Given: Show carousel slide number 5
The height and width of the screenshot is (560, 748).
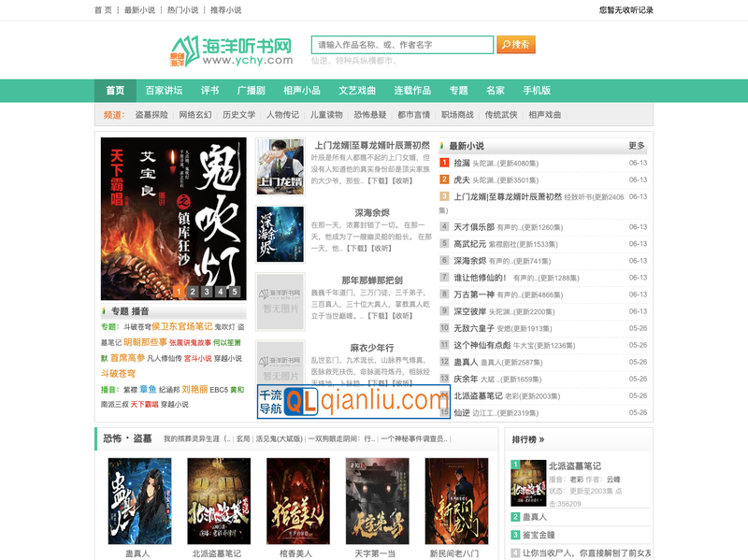Looking at the screenshot, I should (x=237, y=292).
